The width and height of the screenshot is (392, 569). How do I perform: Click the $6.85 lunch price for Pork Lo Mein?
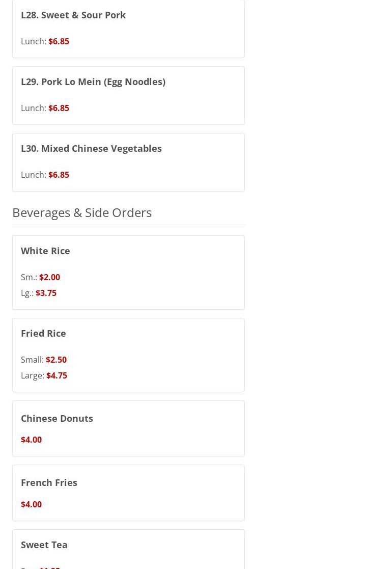pos(59,108)
